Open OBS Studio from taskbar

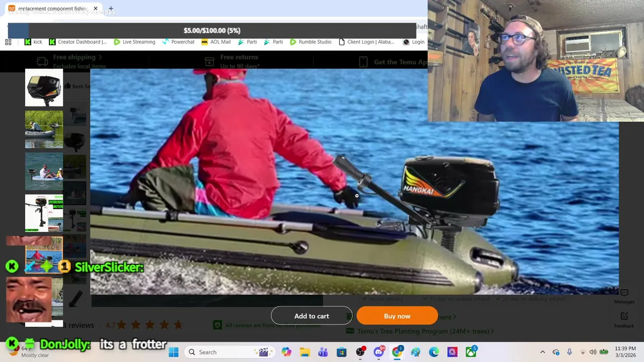tap(360, 352)
